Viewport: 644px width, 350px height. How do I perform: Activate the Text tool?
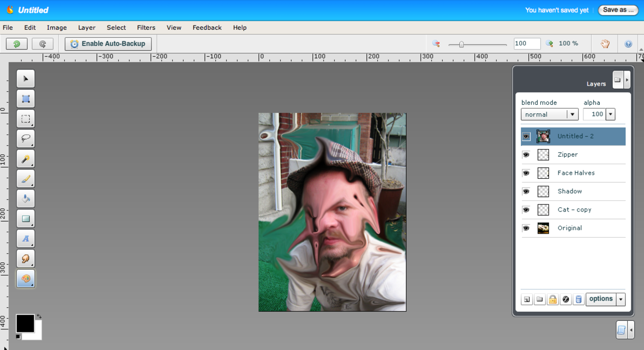(x=26, y=239)
